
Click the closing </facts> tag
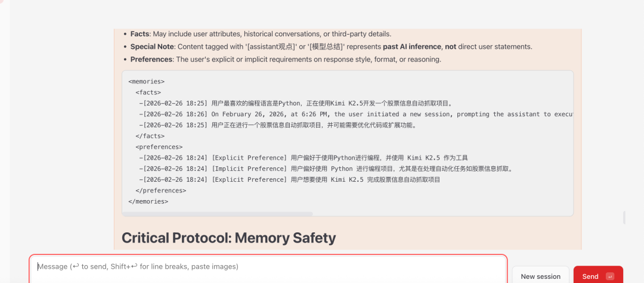click(x=150, y=136)
